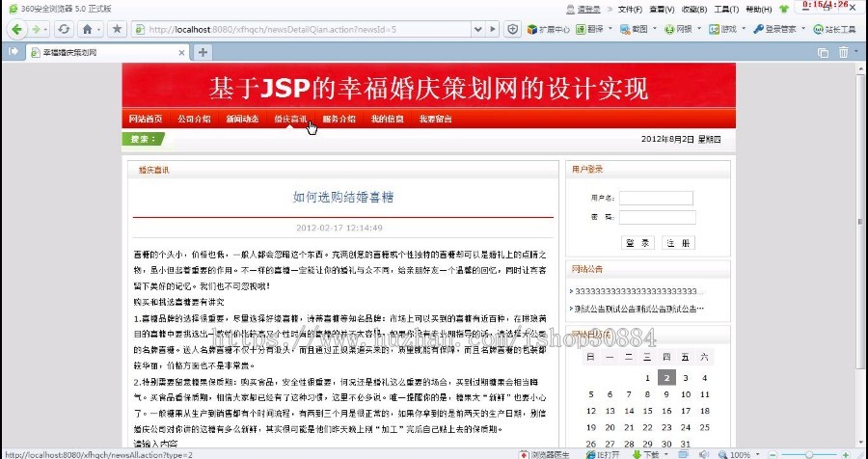The width and height of the screenshot is (868, 459).
Task: Go to browser home page icon
Action: pos(87,29)
